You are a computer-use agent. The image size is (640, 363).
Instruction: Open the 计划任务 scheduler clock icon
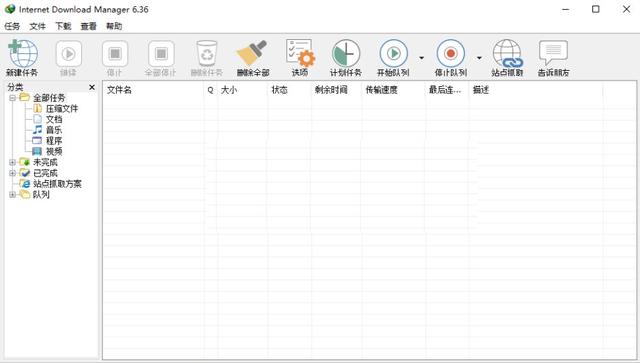pos(346,53)
